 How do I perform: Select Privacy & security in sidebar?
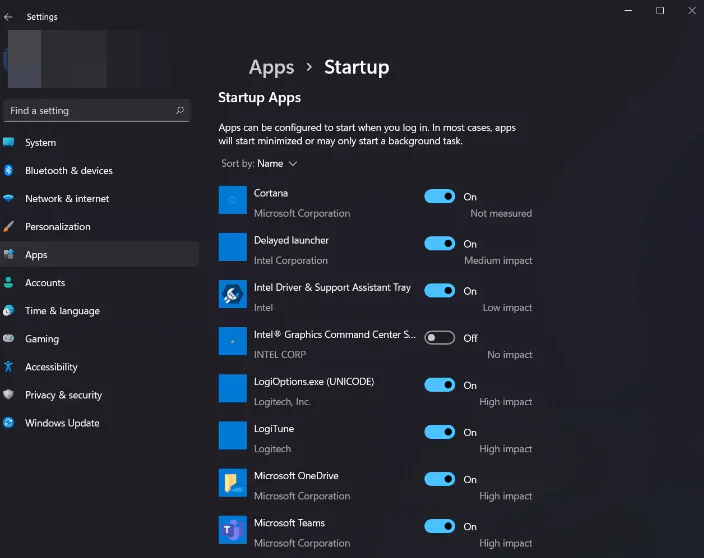tap(63, 395)
